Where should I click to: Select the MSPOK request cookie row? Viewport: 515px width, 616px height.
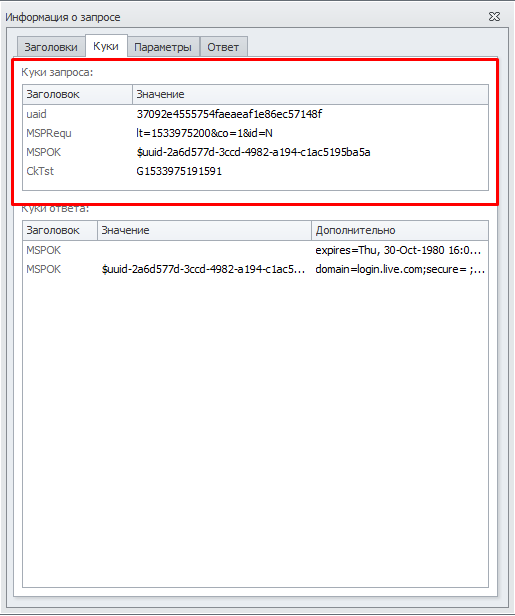tap(255, 152)
